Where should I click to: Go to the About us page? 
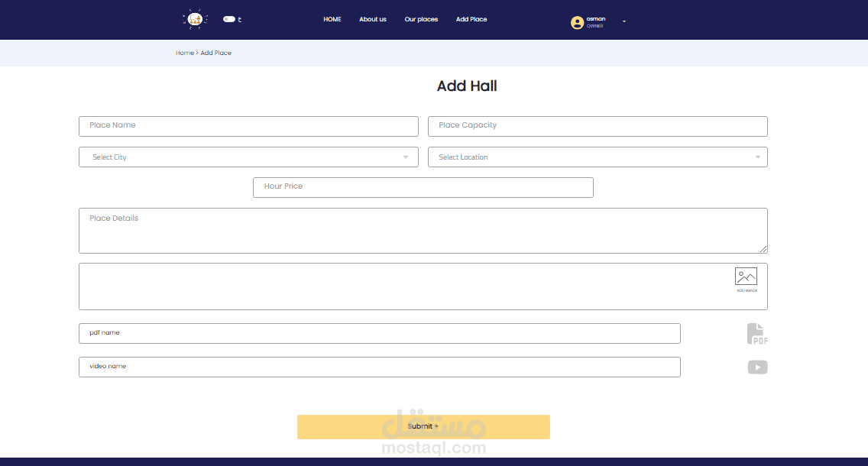point(373,19)
